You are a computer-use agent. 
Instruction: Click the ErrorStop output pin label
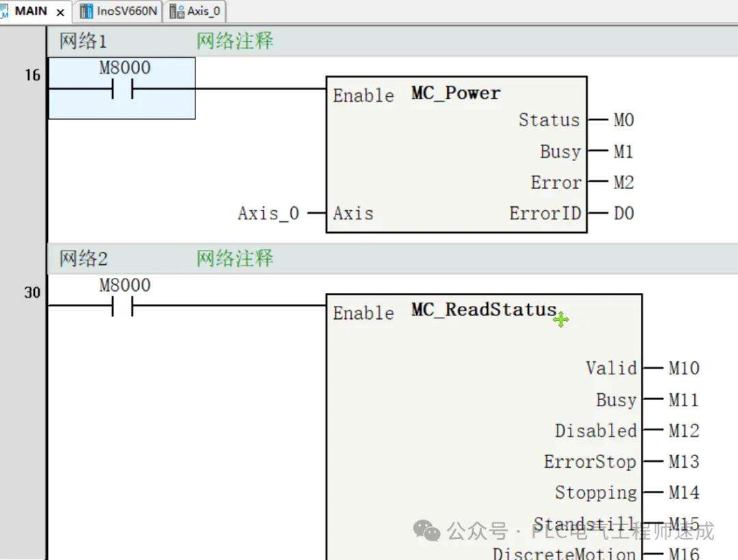point(590,462)
